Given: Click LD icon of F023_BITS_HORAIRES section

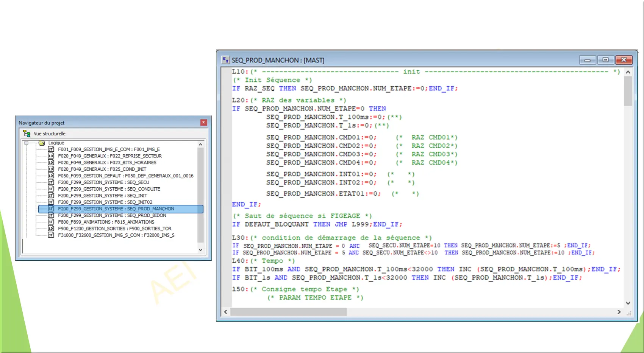Looking at the screenshot, I should click(x=51, y=163).
